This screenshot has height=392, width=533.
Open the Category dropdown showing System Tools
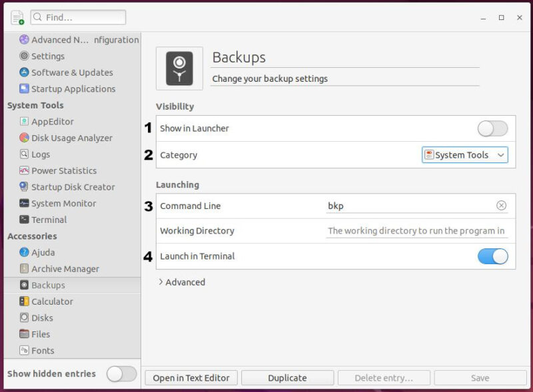point(464,154)
